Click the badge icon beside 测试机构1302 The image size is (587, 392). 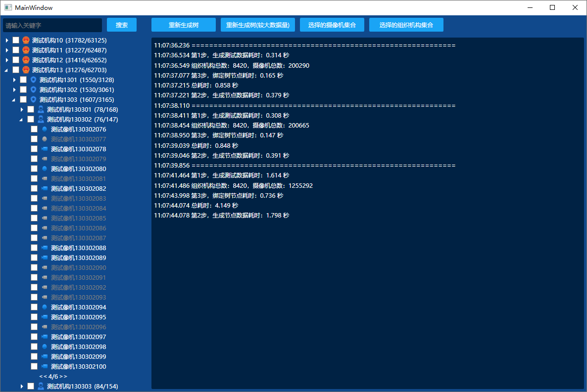(33, 90)
